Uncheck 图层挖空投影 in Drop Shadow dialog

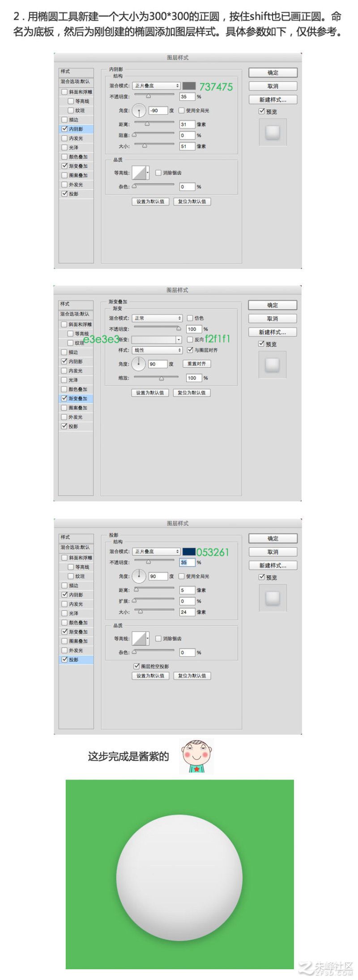click(136, 666)
